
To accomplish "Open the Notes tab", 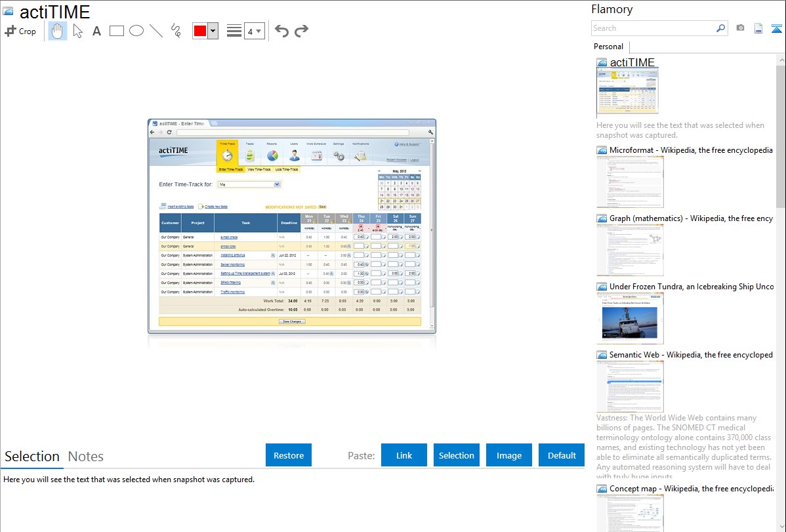I will (x=86, y=457).
